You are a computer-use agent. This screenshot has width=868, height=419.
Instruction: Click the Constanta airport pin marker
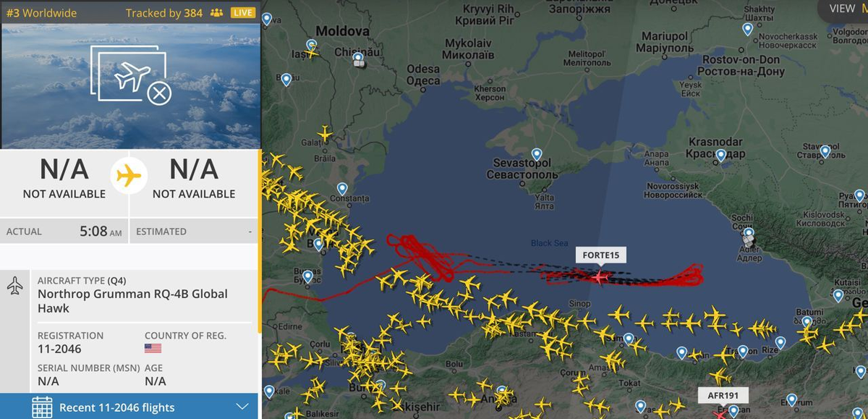pyautogui.click(x=341, y=190)
